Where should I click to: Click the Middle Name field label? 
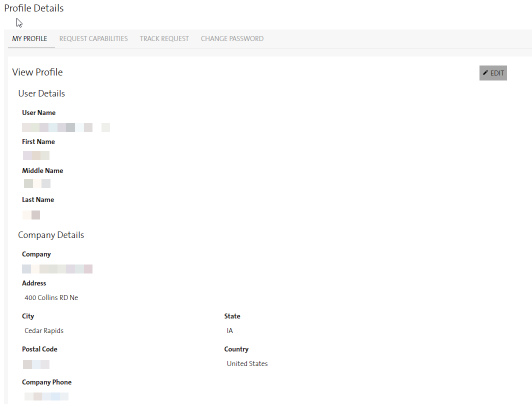[x=42, y=170]
